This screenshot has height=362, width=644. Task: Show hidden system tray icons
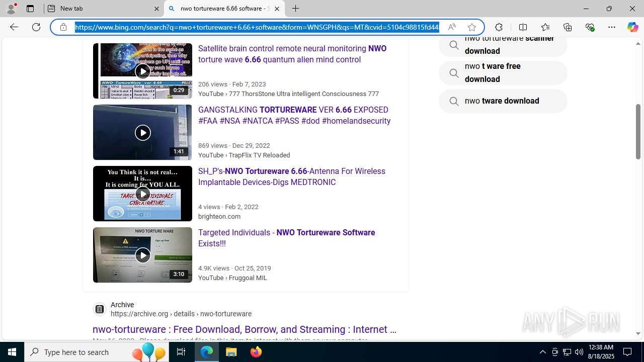tap(542, 352)
